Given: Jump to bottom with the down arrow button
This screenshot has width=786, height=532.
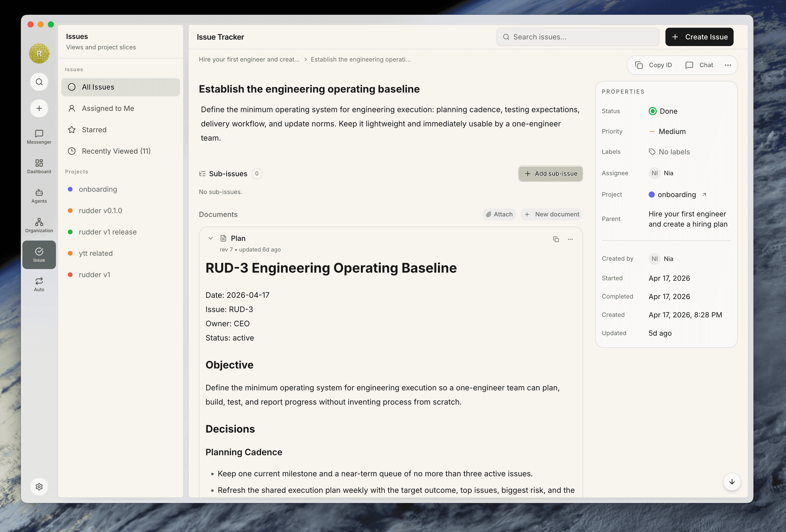Looking at the screenshot, I should click(x=732, y=482).
